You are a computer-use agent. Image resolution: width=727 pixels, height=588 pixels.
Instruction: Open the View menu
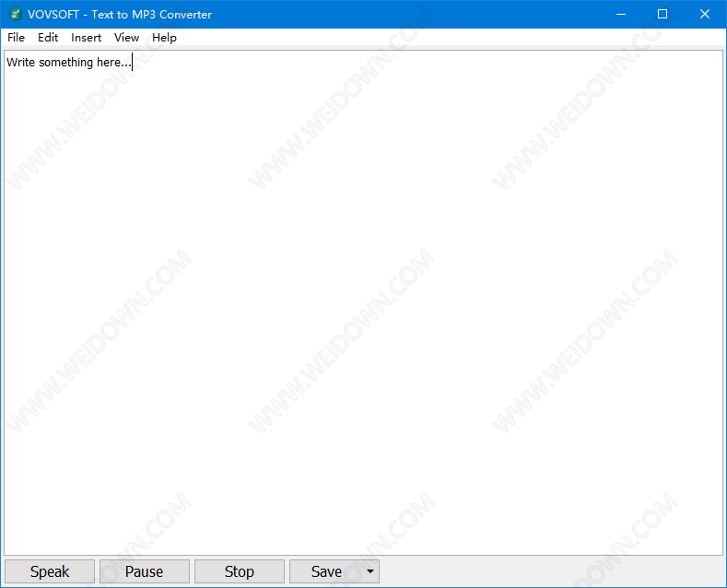click(x=126, y=38)
